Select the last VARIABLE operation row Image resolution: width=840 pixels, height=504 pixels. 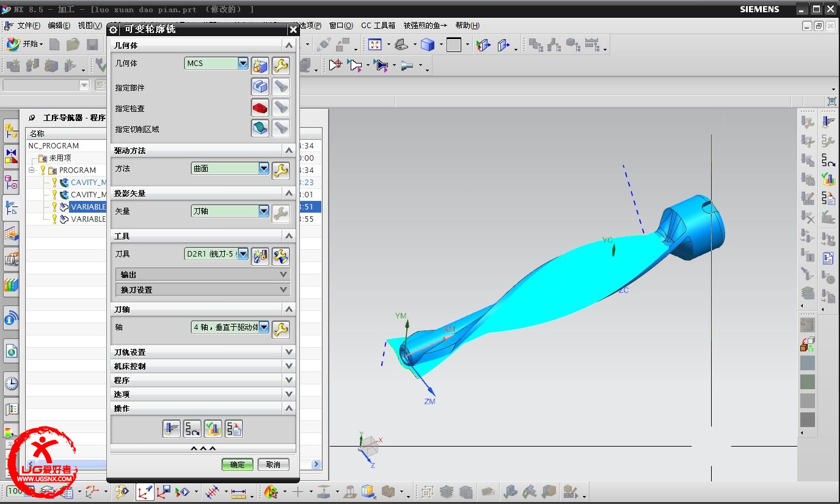point(89,219)
